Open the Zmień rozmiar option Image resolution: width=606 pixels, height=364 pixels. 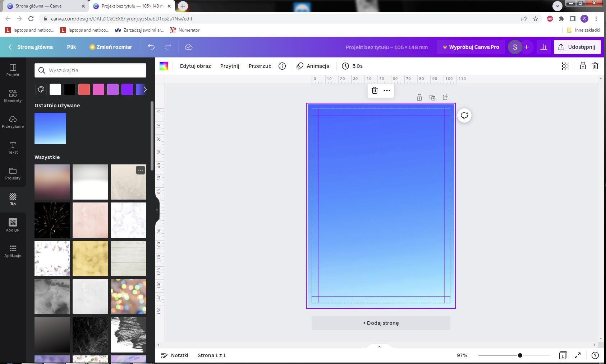pyautogui.click(x=111, y=47)
